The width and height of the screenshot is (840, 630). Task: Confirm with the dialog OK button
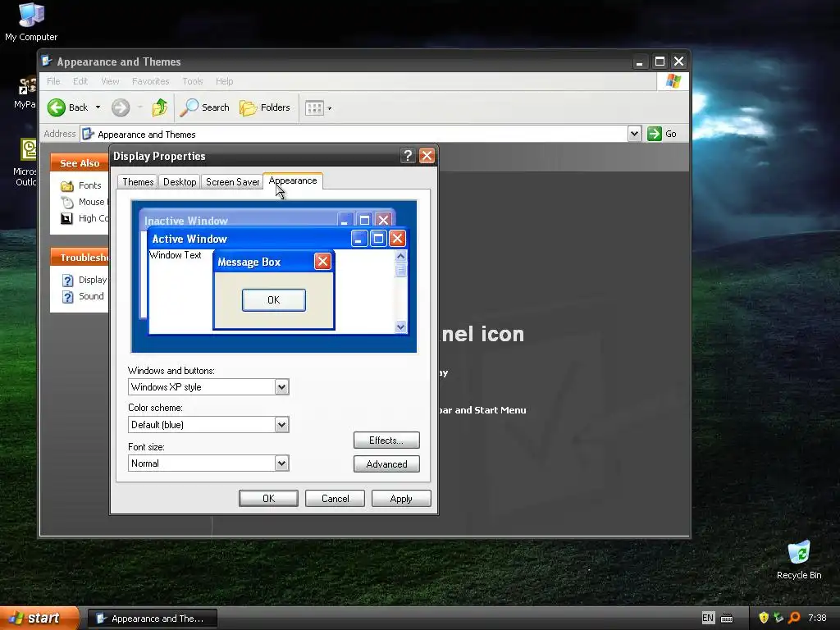[268, 498]
